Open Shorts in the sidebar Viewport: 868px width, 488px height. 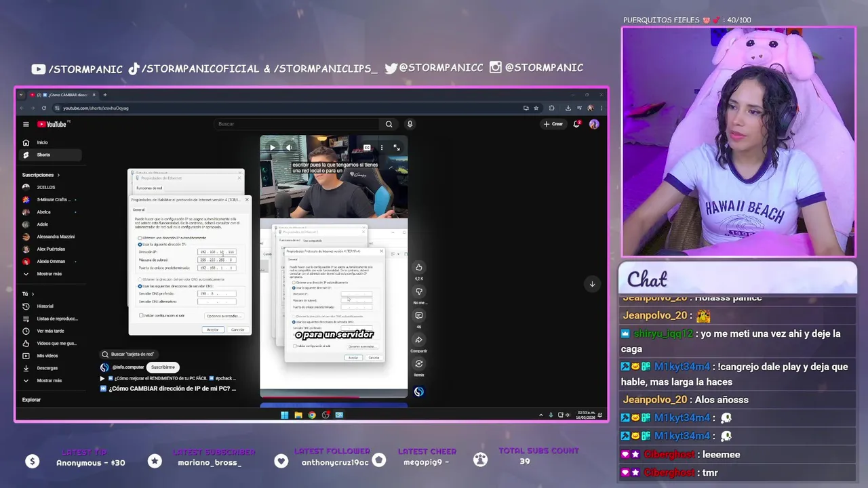52,155
